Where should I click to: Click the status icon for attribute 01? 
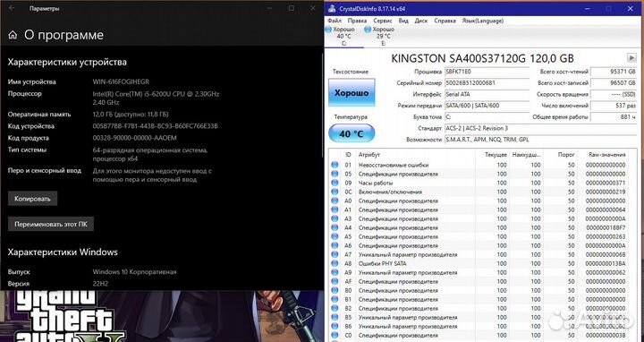(x=335, y=165)
